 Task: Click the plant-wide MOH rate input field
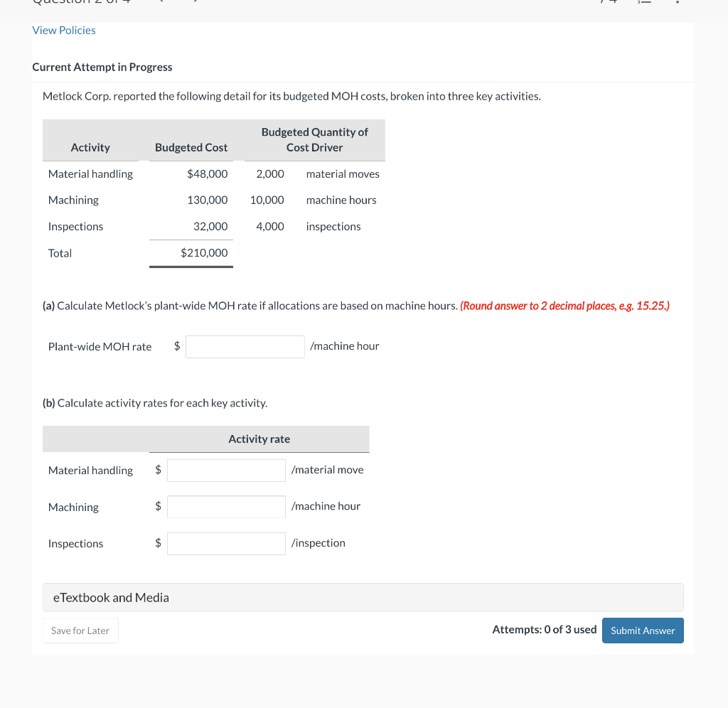[x=245, y=346]
